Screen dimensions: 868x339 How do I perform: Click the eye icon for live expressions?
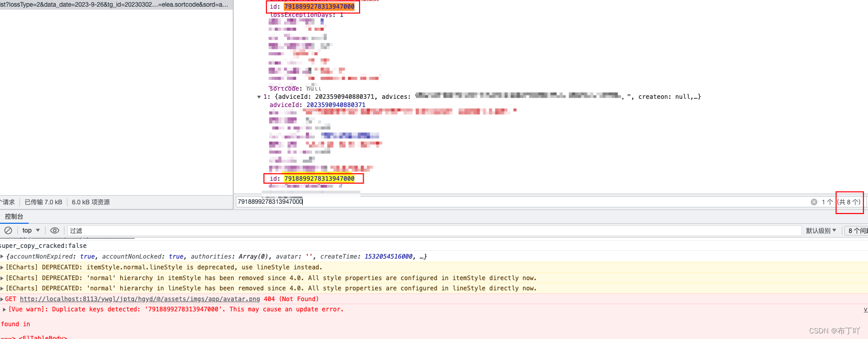(x=55, y=230)
